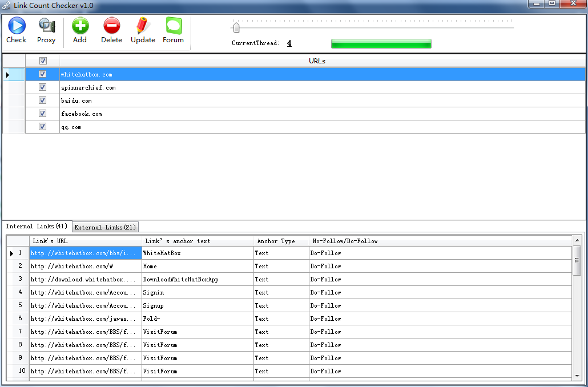
Task: Click the Anchor Type column header
Action: point(281,241)
